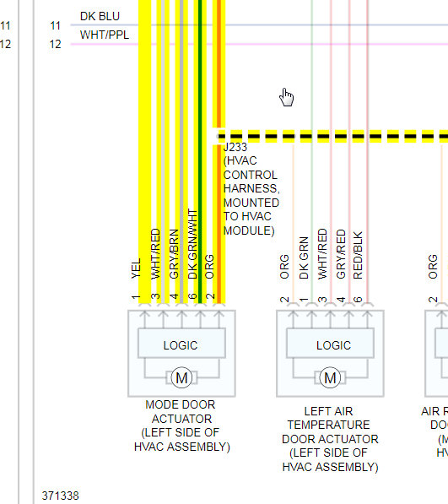Click the WHT/RED label on Mode Door Actuator

point(155,253)
